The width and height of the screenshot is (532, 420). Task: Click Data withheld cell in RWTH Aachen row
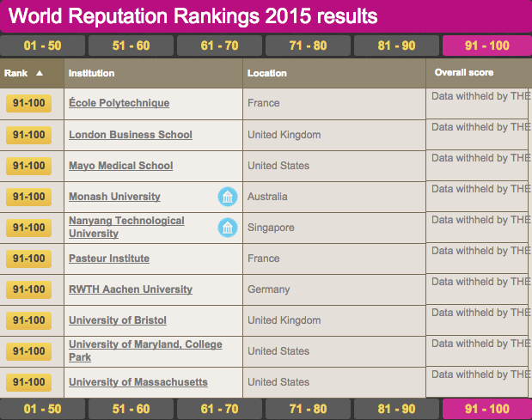click(x=477, y=289)
